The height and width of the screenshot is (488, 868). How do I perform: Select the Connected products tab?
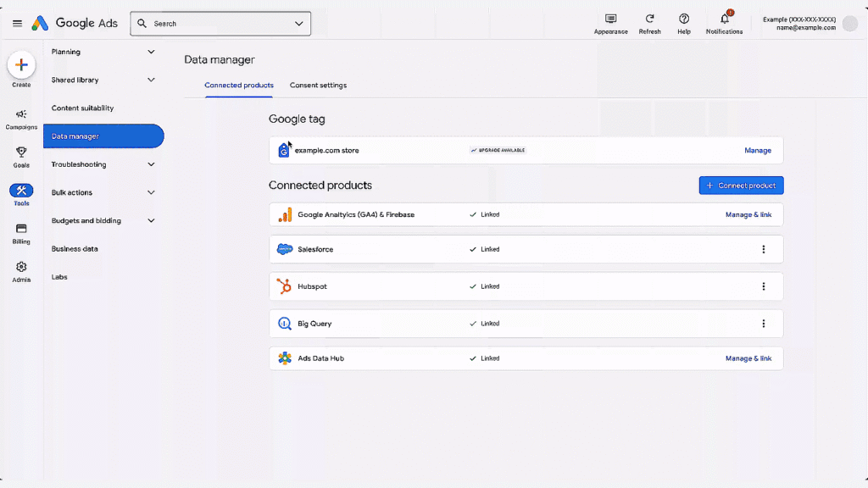click(238, 85)
